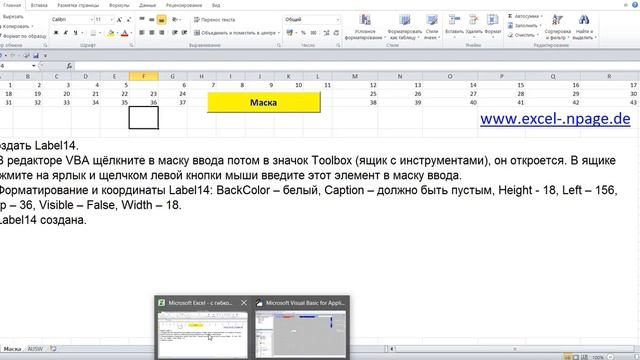Align text to the middle
The image size is (640, 360).
(151, 20)
